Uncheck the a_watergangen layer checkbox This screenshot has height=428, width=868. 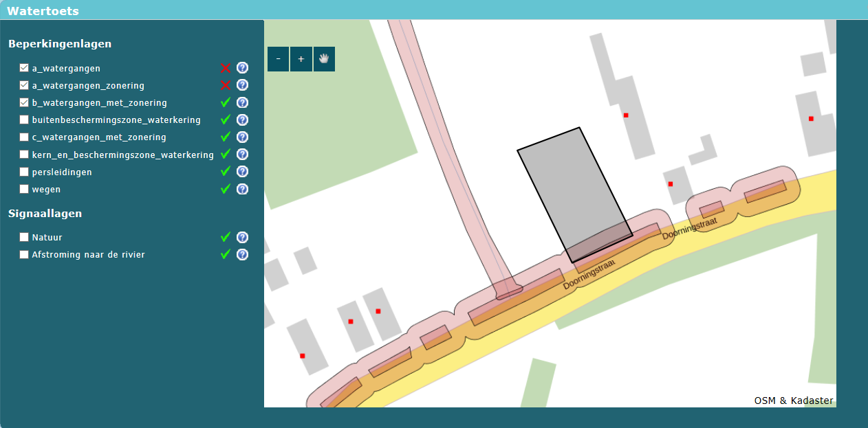pyautogui.click(x=24, y=68)
